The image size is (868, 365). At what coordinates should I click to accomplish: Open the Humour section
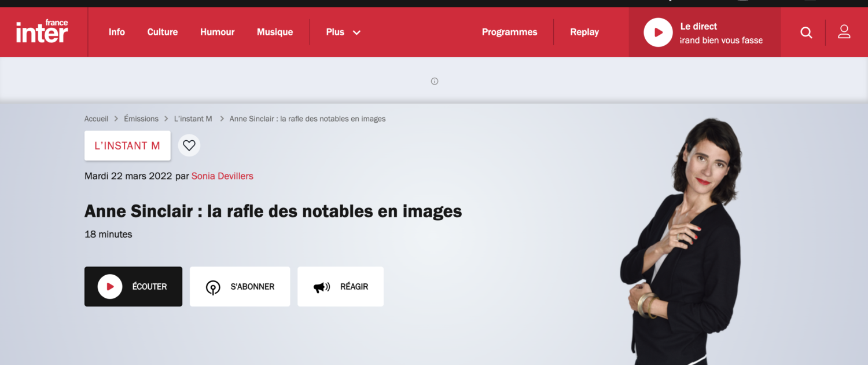pyautogui.click(x=218, y=32)
